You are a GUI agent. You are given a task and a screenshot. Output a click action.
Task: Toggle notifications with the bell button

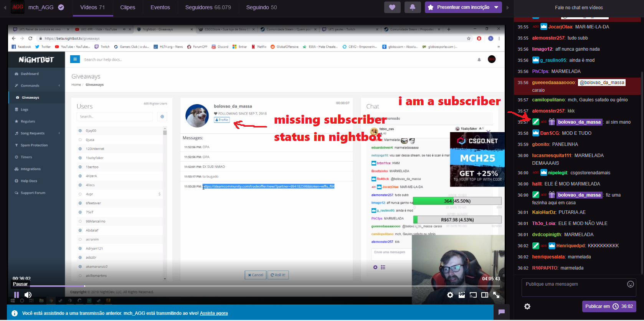tap(413, 7)
